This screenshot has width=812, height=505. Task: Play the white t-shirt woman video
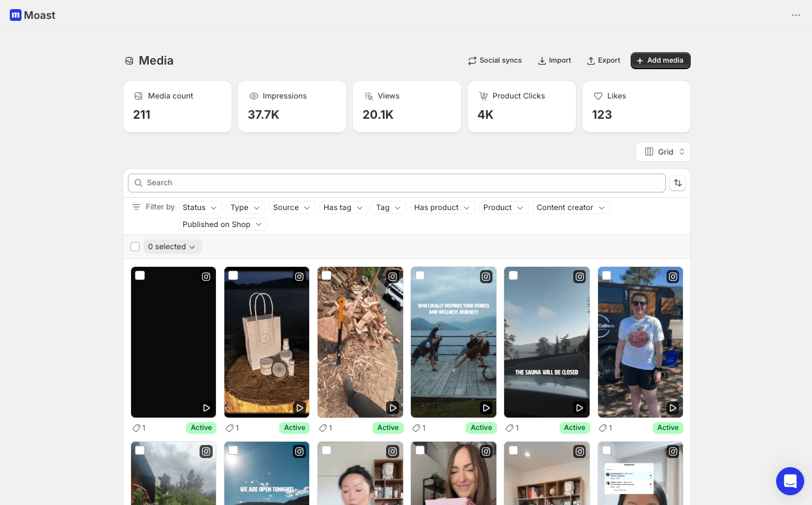click(x=673, y=408)
